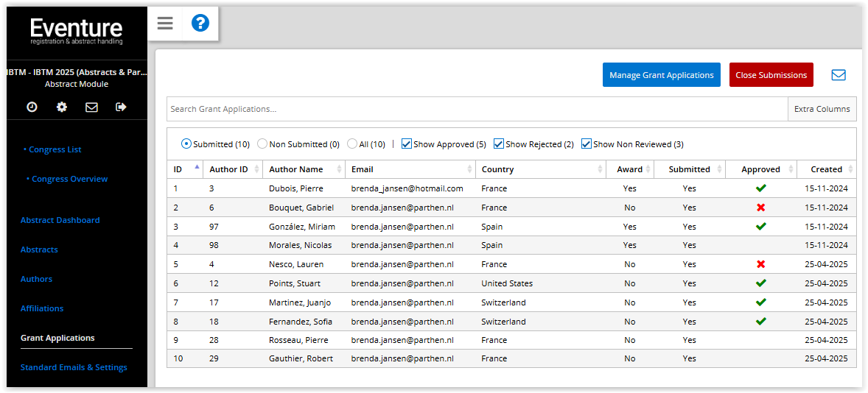Select the All (10) radio button

pos(352,144)
